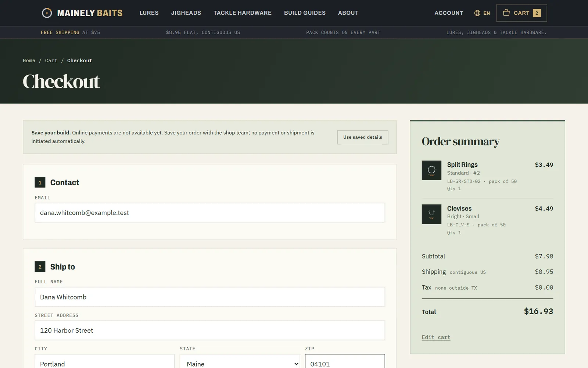Open the About page
The width and height of the screenshot is (588, 368).
tap(348, 13)
